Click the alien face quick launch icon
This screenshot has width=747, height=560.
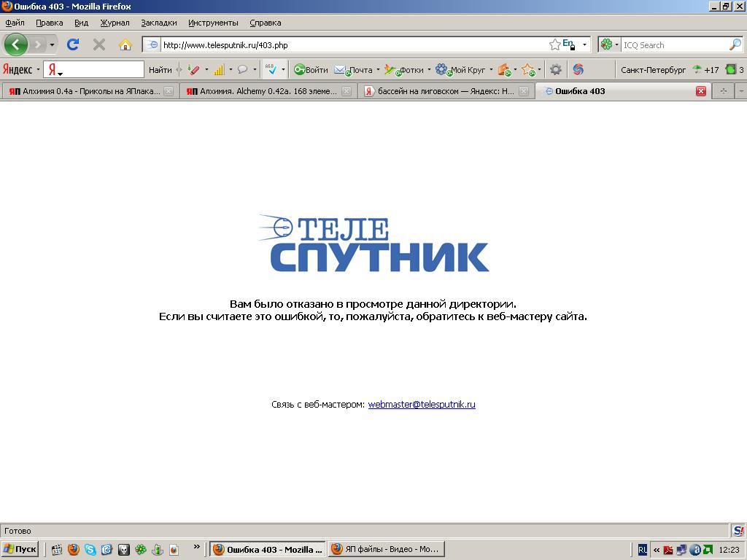[124, 550]
